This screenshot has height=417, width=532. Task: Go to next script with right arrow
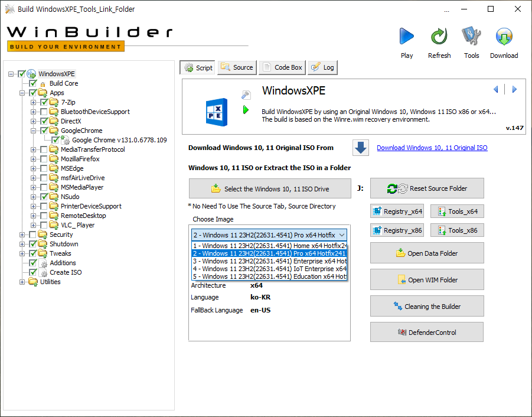click(x=514, y=89)
